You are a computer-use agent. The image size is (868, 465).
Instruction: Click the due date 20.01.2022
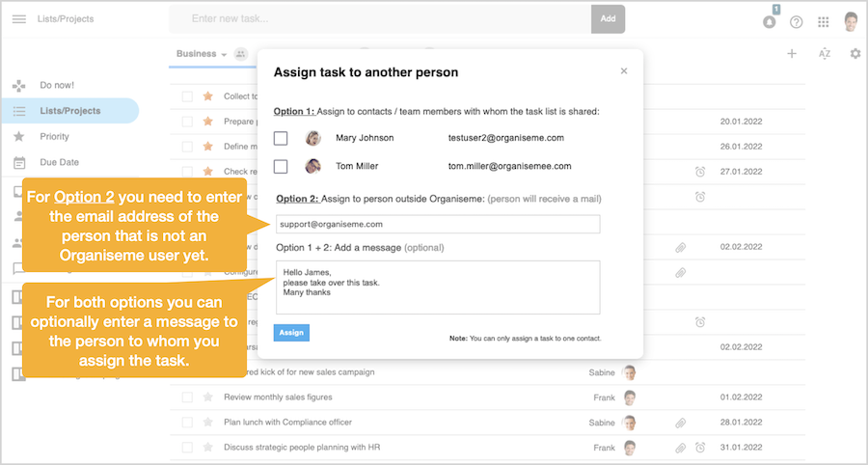tap(741, 122)
